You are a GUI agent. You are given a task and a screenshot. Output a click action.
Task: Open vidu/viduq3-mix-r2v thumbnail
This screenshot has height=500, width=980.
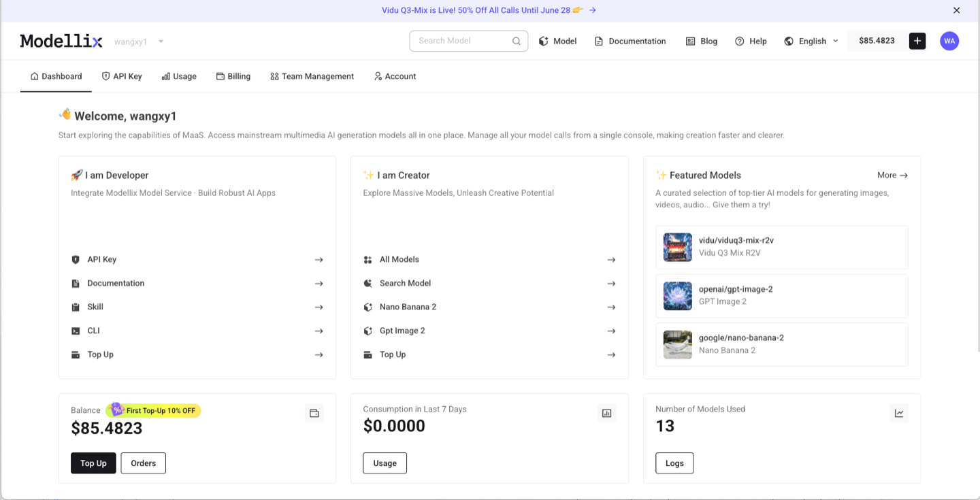point(678,247)
